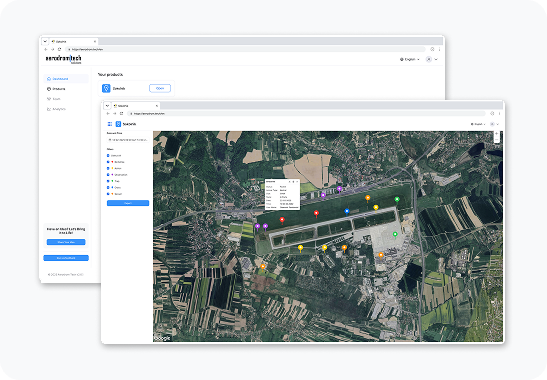Toggle the orange pin filter checkbox
Viewport: 547px width, 380px height.
click(108, 194)
